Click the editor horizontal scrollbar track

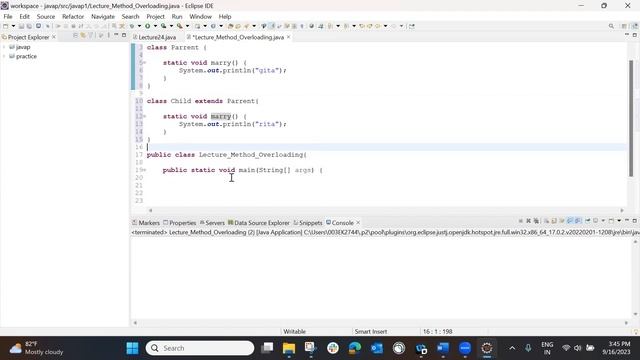386,210
